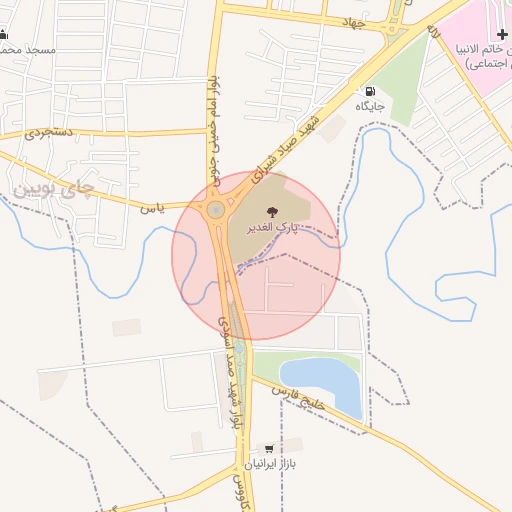
Task: Click the roundabout center at یاس junction
Action: (216, 210)
